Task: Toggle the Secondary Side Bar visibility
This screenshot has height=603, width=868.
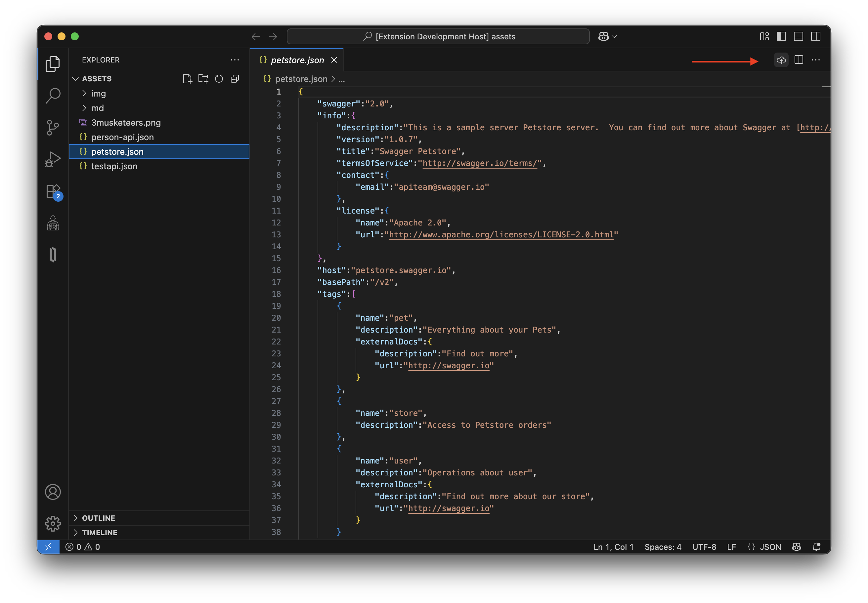Action: click(815, 37)
